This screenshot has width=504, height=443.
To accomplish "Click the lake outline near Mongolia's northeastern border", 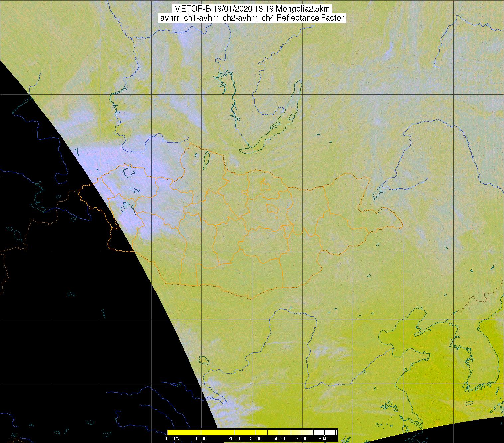I will tap(377, 192).
